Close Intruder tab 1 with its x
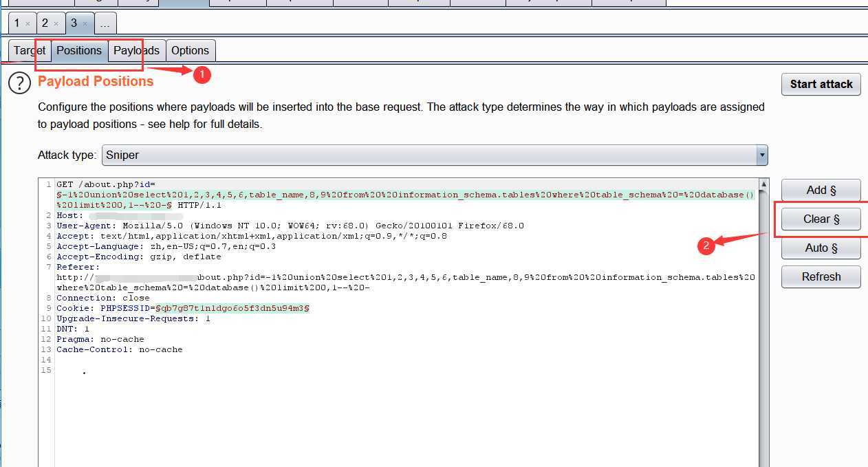The width and height of the screenshot is (868, 467). click(x=28, y=23)
